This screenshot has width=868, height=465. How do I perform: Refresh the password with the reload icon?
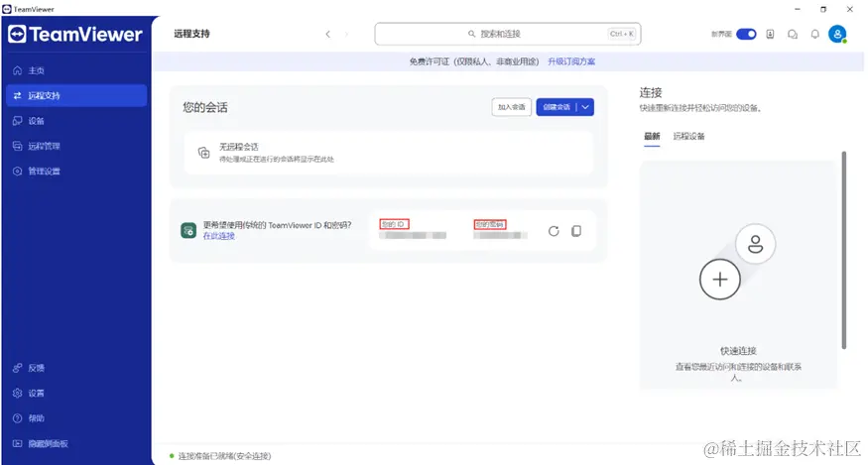click(x=554, y=231)
